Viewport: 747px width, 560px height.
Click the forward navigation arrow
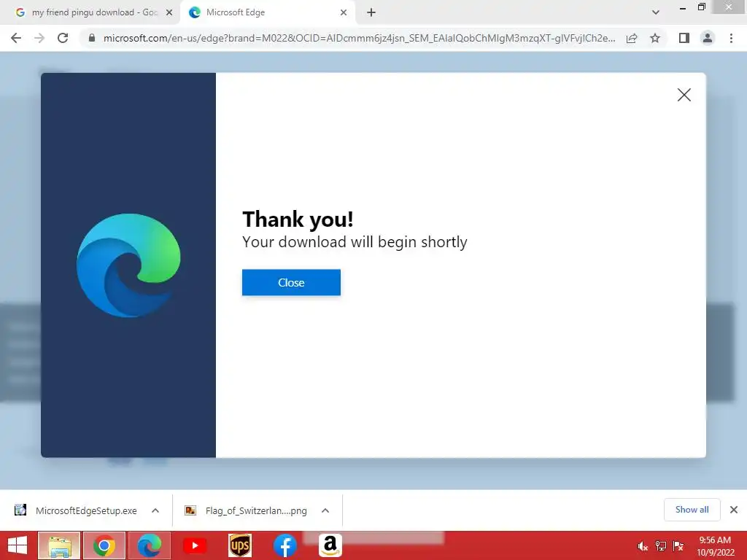39,38
